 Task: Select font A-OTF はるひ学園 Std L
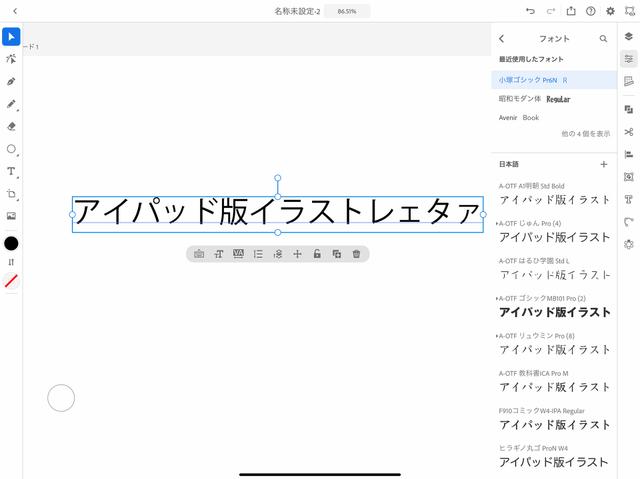(554, 269)
